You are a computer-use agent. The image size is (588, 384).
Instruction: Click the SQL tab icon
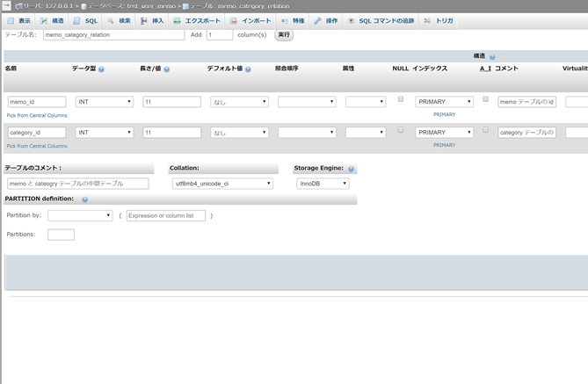point(76,21)
